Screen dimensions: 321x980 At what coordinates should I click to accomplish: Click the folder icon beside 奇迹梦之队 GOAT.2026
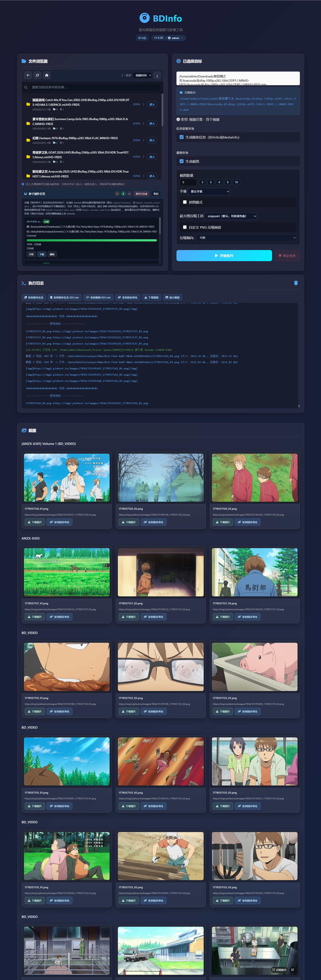(x=28, y=157)
